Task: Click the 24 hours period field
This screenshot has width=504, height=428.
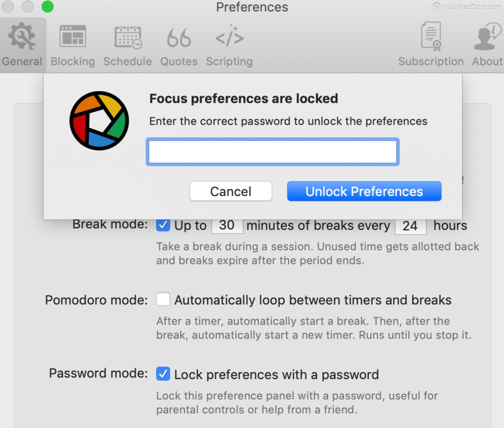Action: [x=411, y=226]
